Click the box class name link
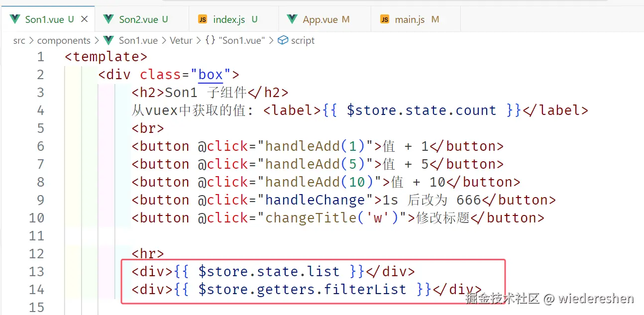 (210, 74)
